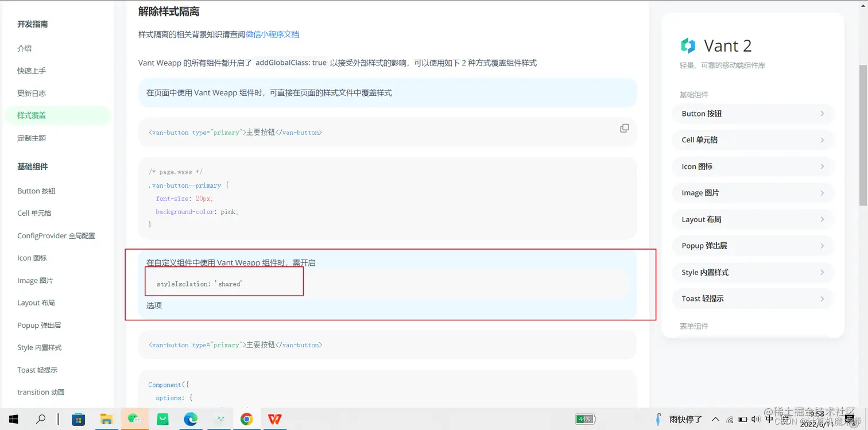Viewport: 868px width, 430px height.
Task: Open Layout 布局 in left sidebar
Action: click(x=36, y=303)
